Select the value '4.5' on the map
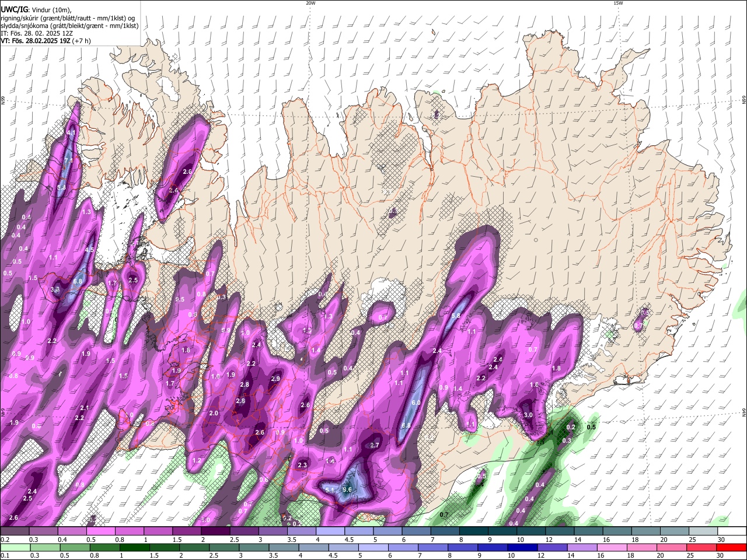The image size is (747, 560). [x=89, y=250]
